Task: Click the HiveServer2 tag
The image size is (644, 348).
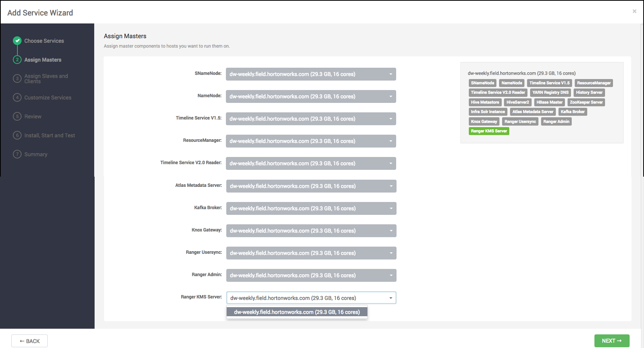Action: pyautogui.click(x=518, y=102)
